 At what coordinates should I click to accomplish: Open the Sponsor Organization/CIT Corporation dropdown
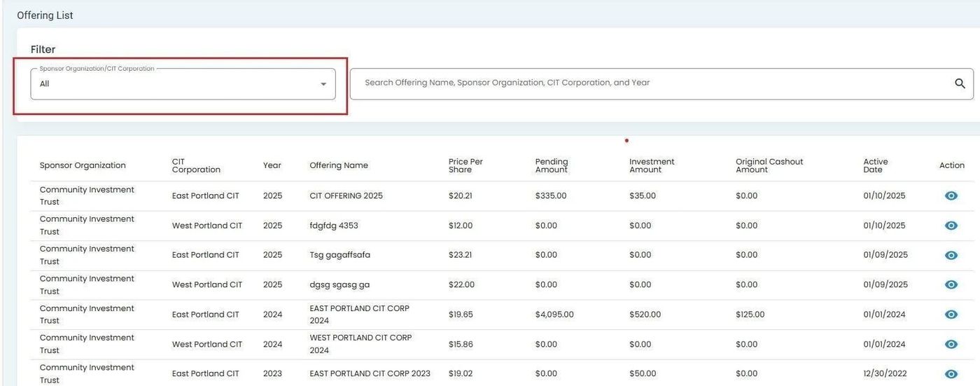pos(183,84)
